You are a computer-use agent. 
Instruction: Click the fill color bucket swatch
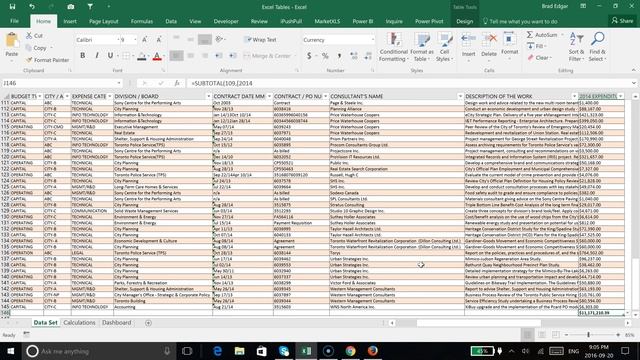click(x=142, y=56)
